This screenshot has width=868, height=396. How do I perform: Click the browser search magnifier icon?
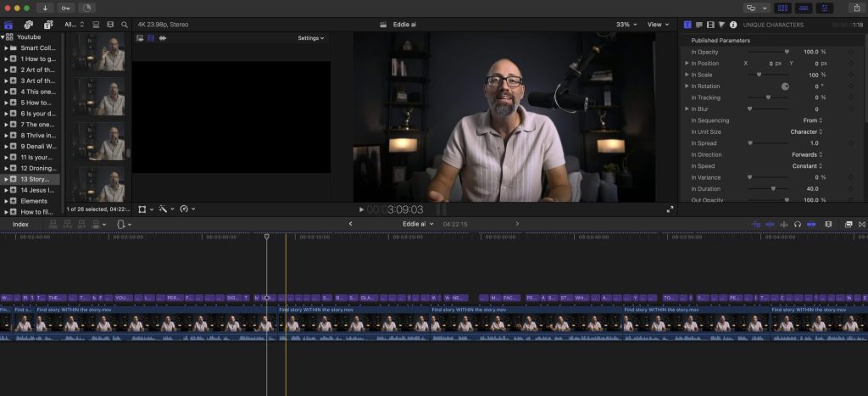pos(125,25)
